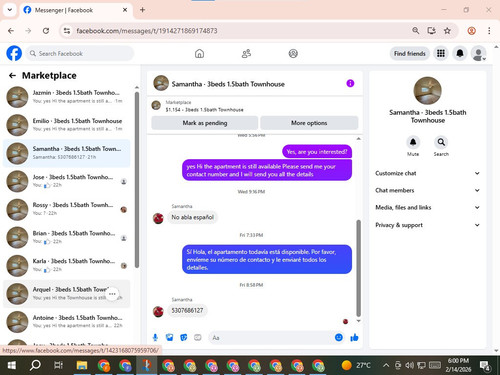Screen dimensions: 500x375
Task: Open Task View on taskbar
Action: tap(58, 365)
